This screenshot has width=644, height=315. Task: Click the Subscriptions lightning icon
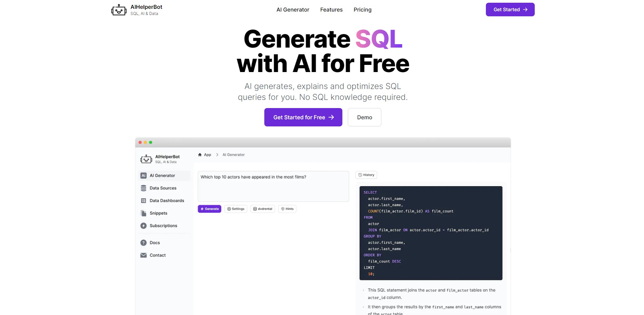tap(144, 226)
